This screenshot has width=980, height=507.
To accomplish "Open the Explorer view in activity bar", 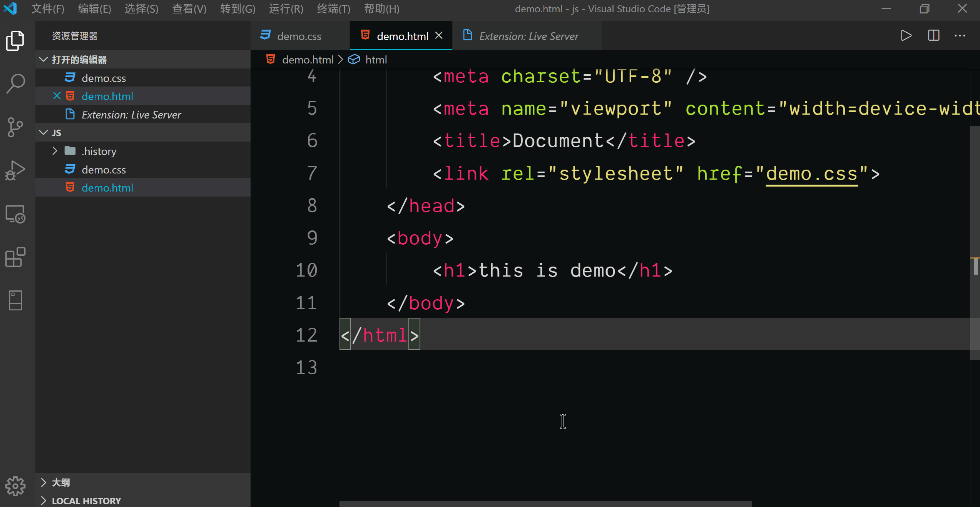I will pyautogui.click(x=15, y=40).
